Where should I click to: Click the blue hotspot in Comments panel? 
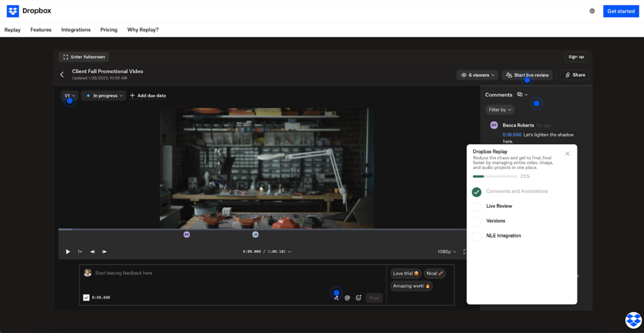536,103
